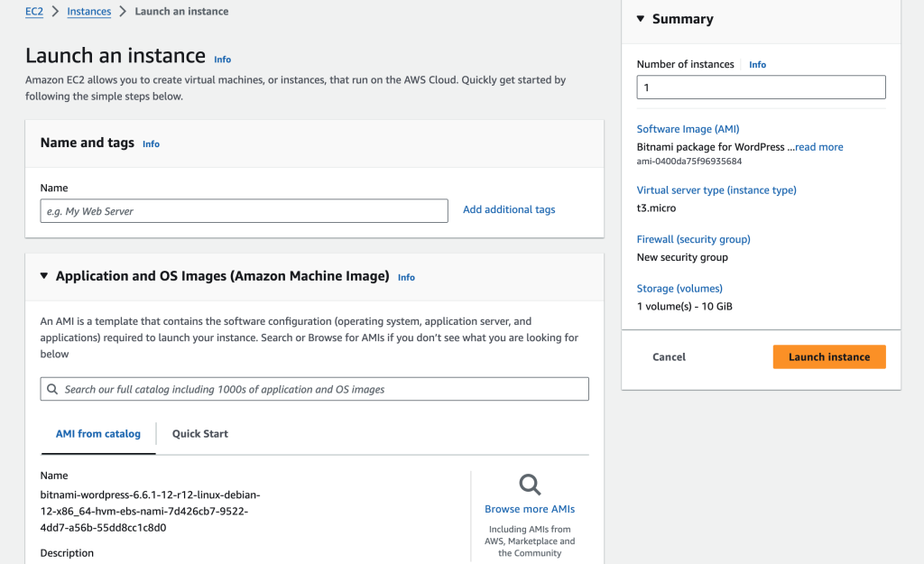Click the Number of instances field
The width and height of the screenshot is (924, 564).
coord(761,87)
